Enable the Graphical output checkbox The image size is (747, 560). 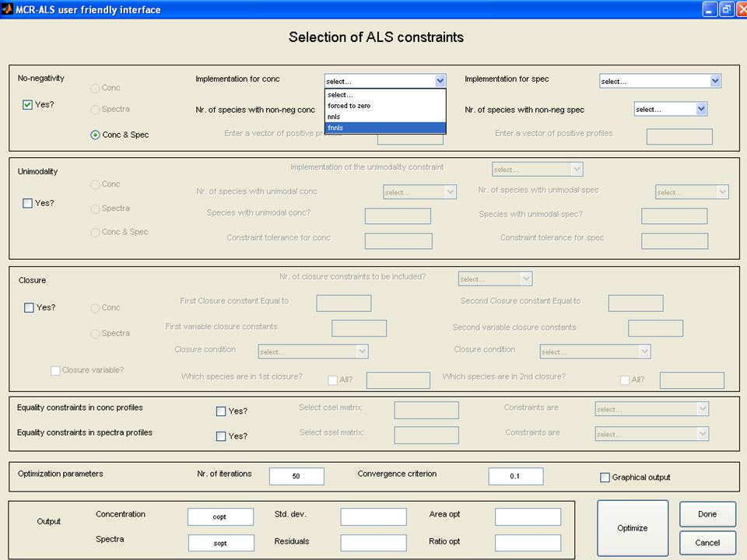tap(605, 477)
